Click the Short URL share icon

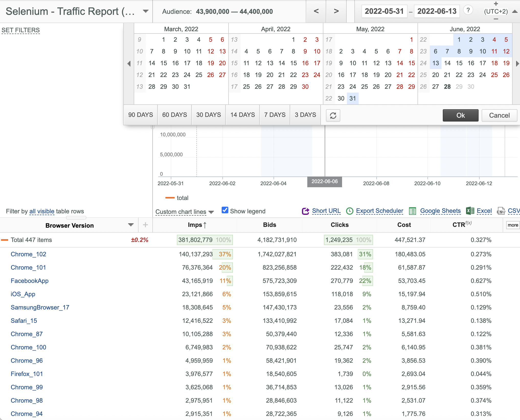pos(306,211)
